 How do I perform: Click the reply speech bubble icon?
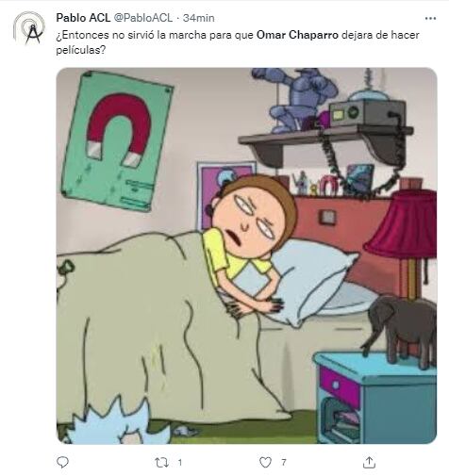click(62, 462)
